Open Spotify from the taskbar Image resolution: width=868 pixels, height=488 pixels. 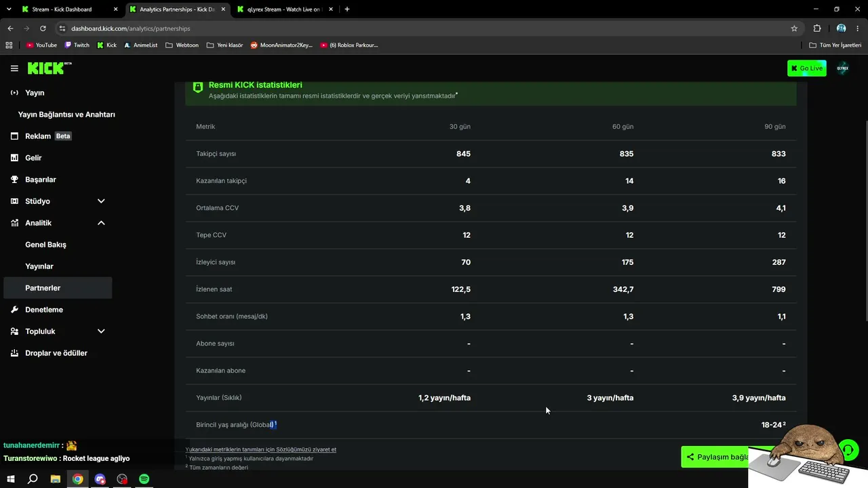click(144, 479)
